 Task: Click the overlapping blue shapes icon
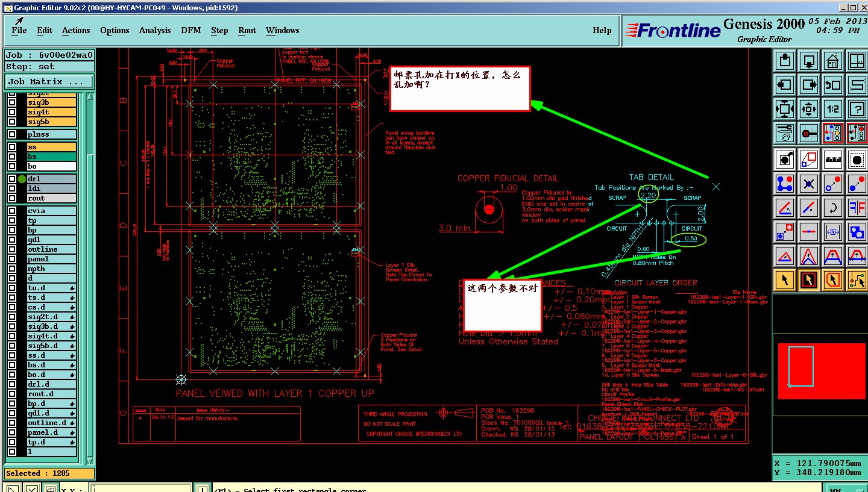point(857,232)
